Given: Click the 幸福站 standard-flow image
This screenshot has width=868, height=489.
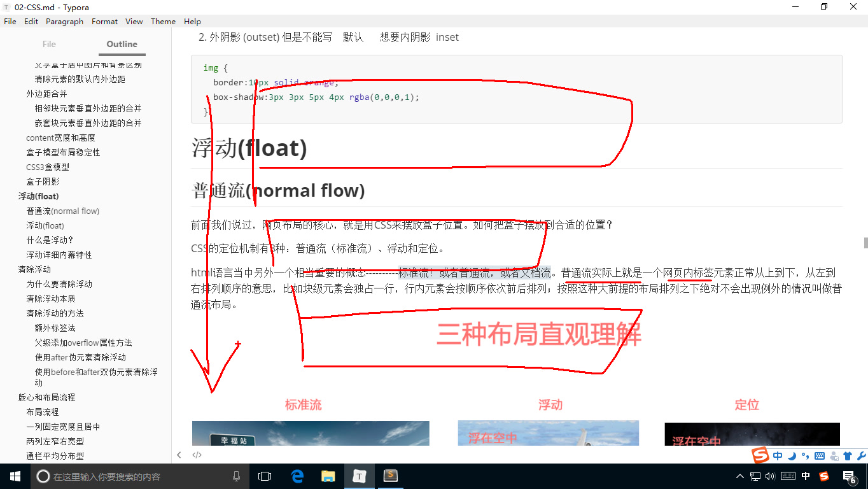Looking at the screenshot, I should pos(311,434).
